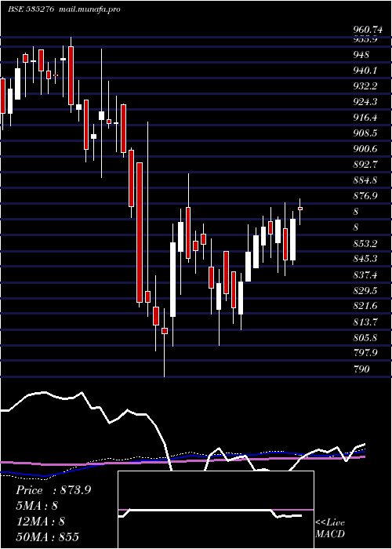The image size is (392, 549).
Task: Click the 960.74 price axis label
Action: tap(367, 30)
